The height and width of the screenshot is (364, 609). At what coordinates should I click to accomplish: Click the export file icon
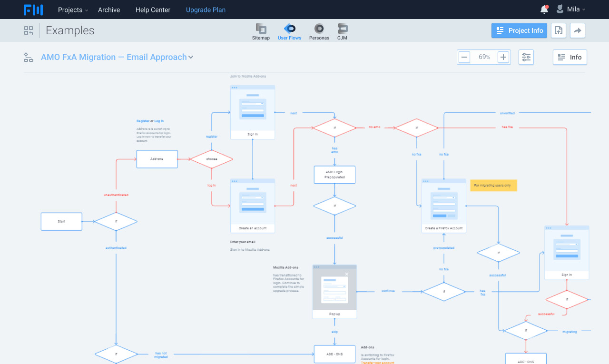(559, 30)
